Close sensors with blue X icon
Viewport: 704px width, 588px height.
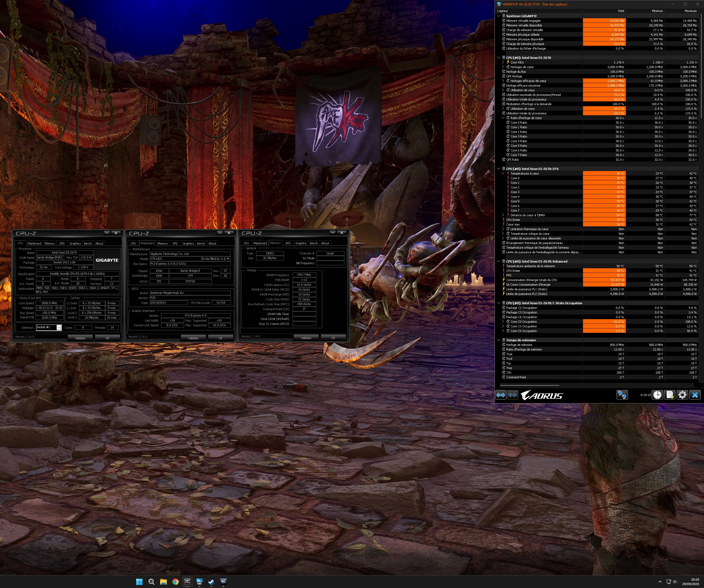click(x=695, y=395)
